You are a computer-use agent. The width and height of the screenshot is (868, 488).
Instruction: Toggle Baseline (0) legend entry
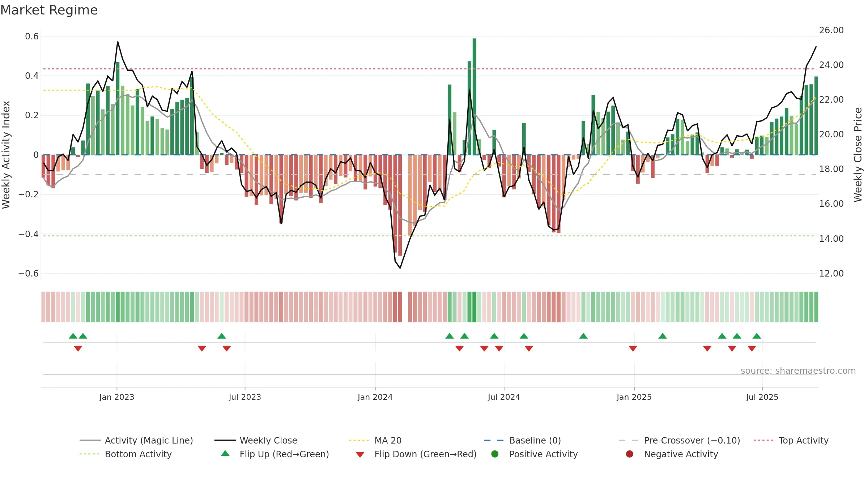(x=522, y=440)
